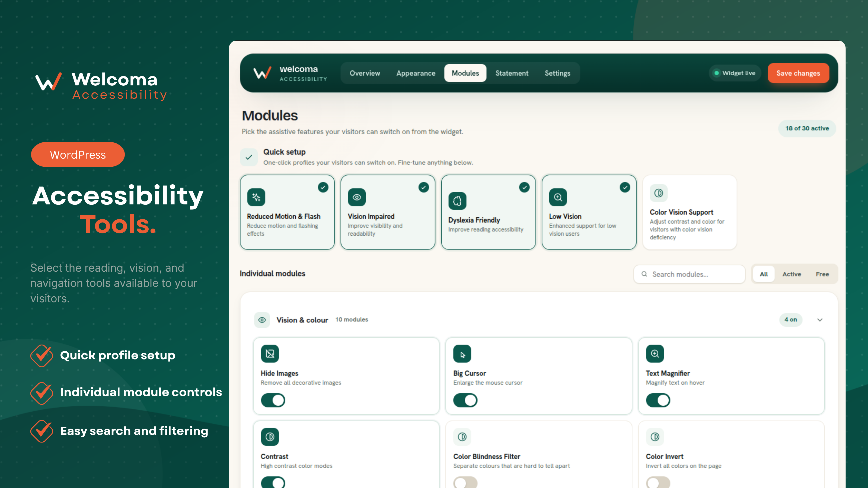Open the Appearance tab
Image resolution: width=868 pixels, height=488 pixels.
coord(416,73)
